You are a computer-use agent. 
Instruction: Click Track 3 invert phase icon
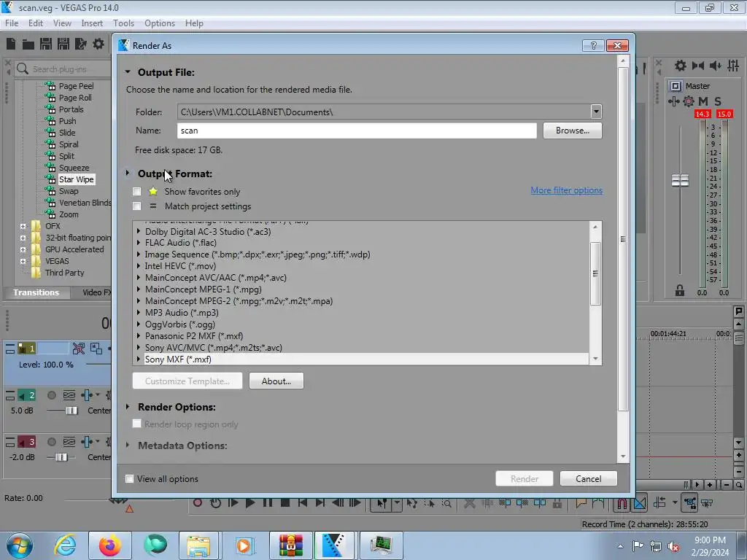pos(69,442)
